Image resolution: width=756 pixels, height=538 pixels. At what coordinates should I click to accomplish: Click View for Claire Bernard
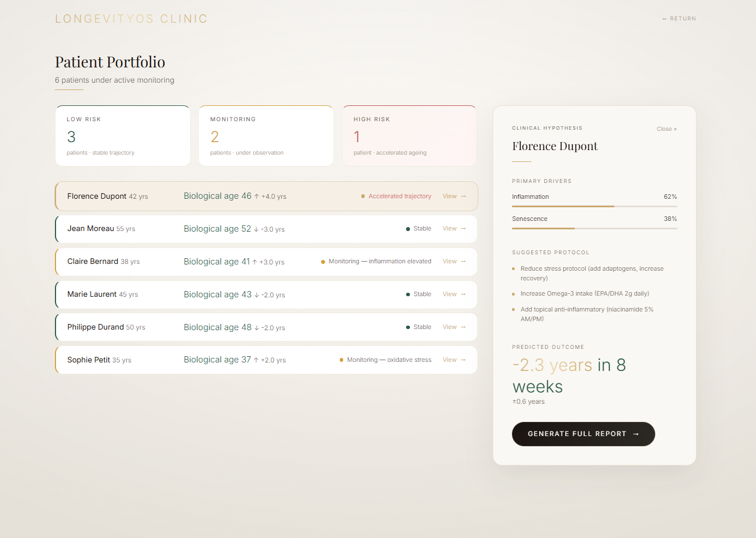[x=454, y=261]
